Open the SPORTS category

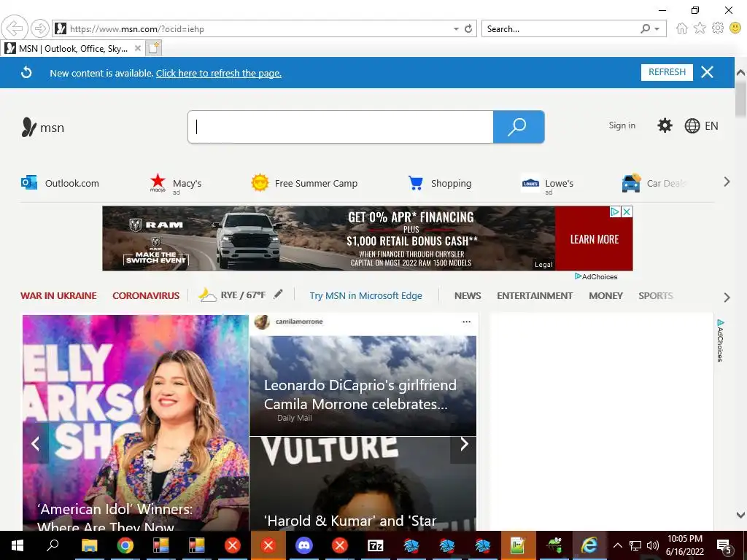(656, 296)
